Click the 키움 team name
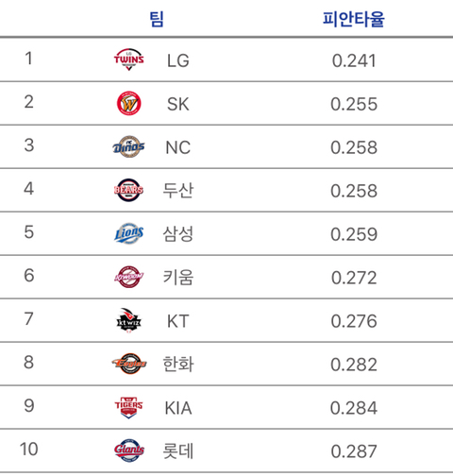 click(178, 277)
